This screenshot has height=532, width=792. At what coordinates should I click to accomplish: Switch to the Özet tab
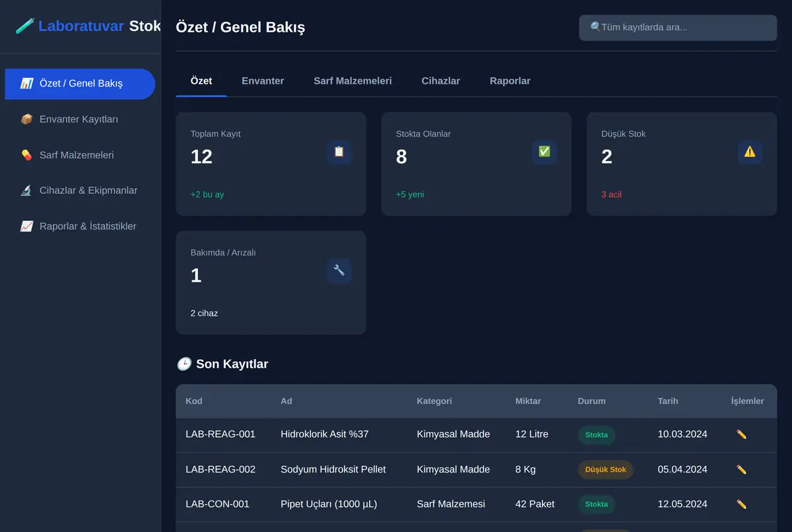pyautogui.click(x=201, y=81)
